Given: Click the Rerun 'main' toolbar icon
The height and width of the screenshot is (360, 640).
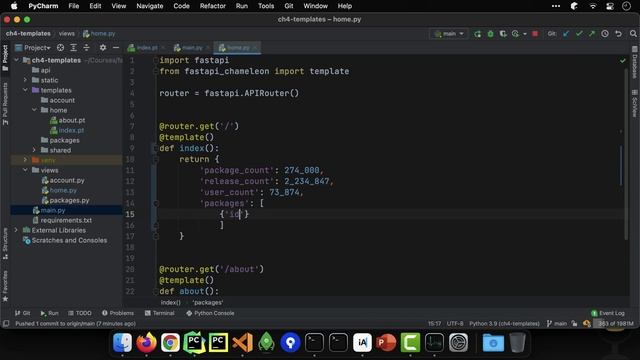Looking at the screenshot, I should tap(477, 34).
